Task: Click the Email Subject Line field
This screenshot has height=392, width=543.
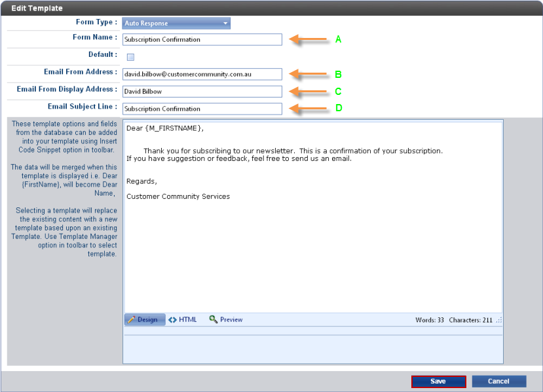Action: click(202, 109)
